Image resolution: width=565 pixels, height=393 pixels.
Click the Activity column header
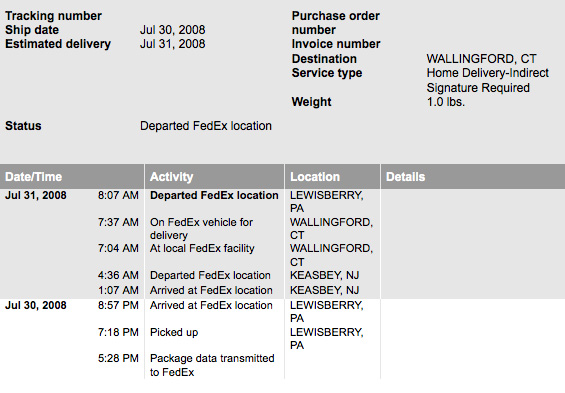click(x=172, y=177)
